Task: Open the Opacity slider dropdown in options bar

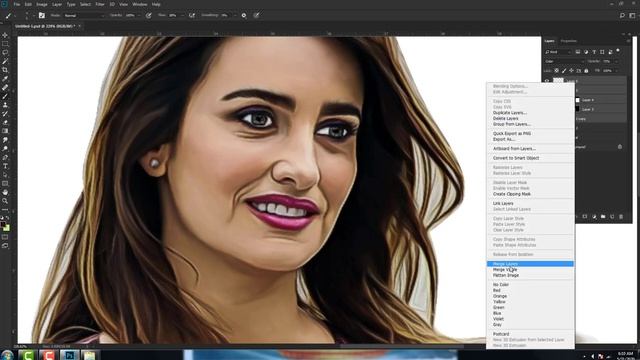Action: tap(138, 15)
